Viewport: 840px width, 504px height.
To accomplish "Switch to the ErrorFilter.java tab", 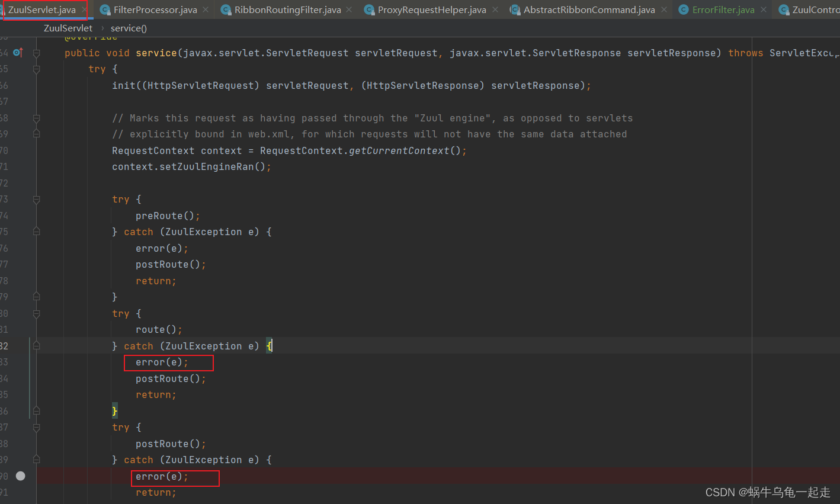I will click(723, 10).
